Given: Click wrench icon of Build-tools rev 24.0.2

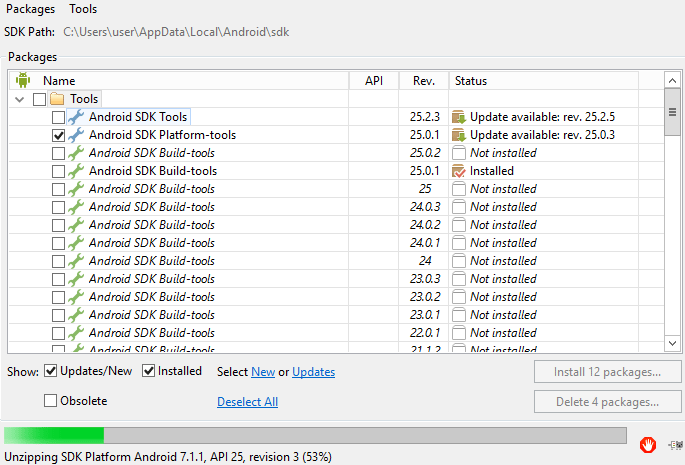Looking at the screenshot, I should [76, 225].
